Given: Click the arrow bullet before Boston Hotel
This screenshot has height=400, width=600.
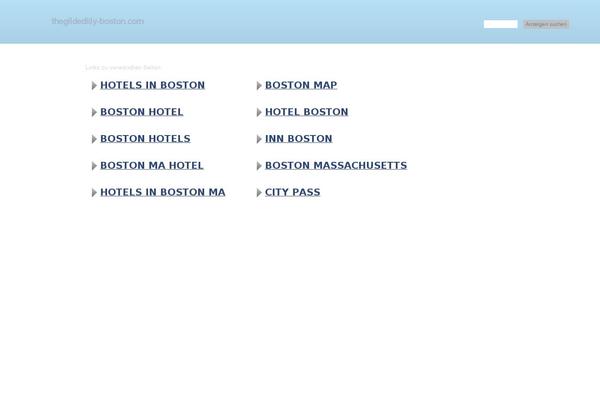Looking at the screenshot, I should click(x=94, y=113).
